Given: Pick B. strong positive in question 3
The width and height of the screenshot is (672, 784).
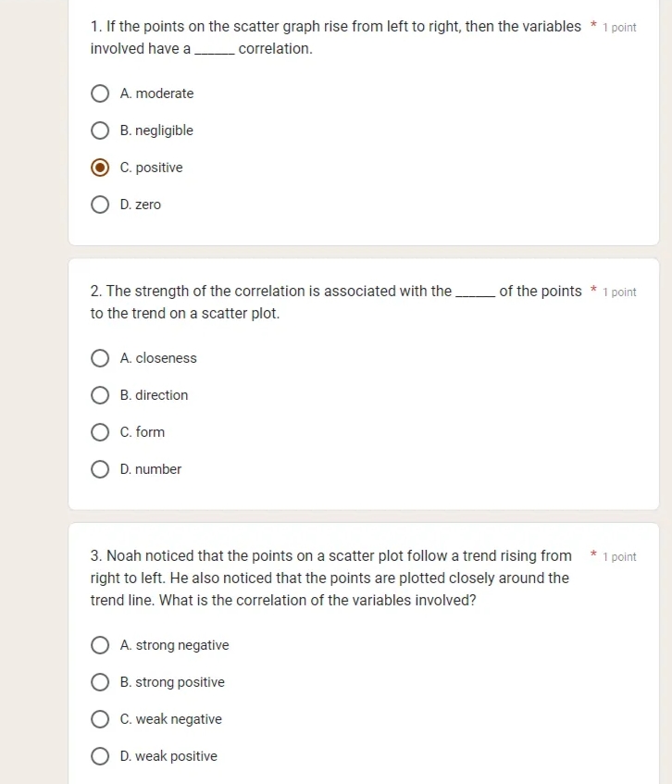Looking at the screenshot, I should (100, 682).
